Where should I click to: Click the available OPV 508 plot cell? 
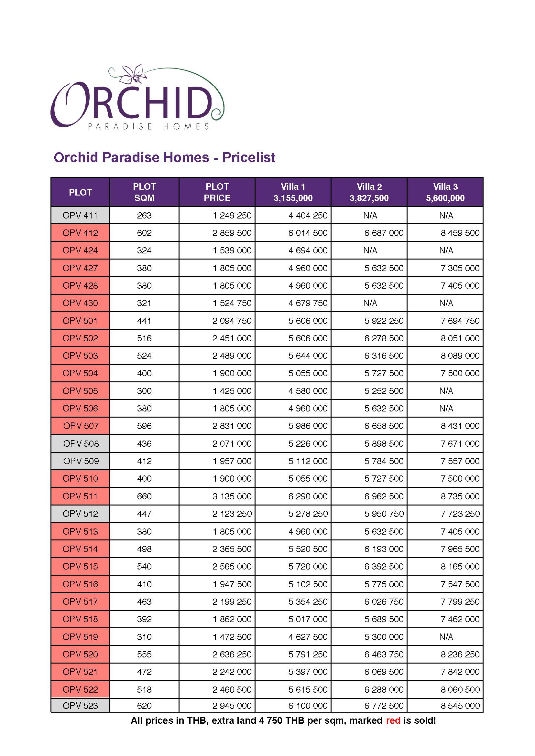tap(81, 443)
